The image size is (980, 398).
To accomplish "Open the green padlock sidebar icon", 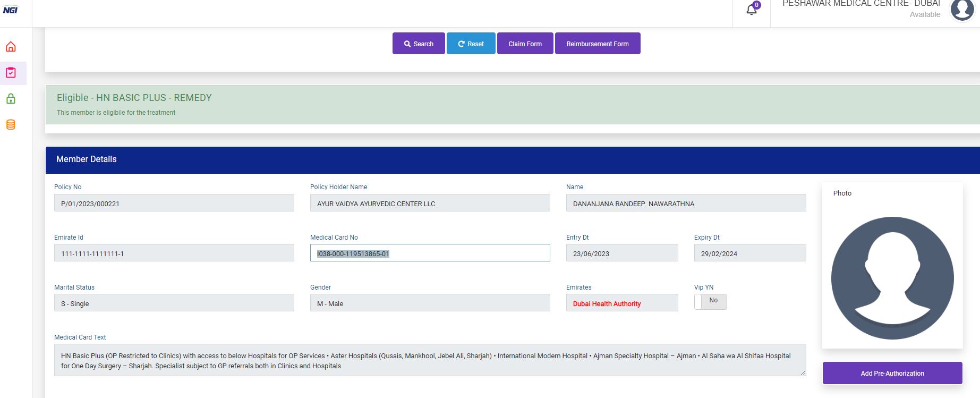I will 11,99.
